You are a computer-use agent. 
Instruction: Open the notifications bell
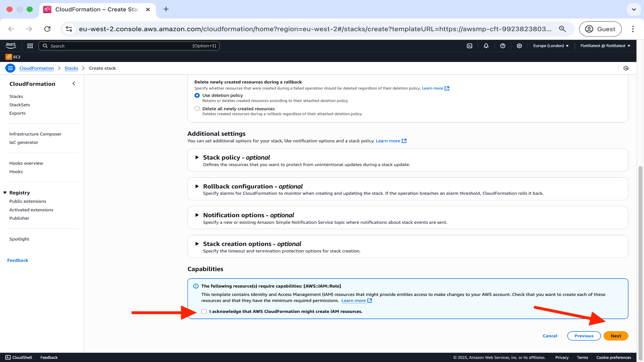(x=486, y=46)
